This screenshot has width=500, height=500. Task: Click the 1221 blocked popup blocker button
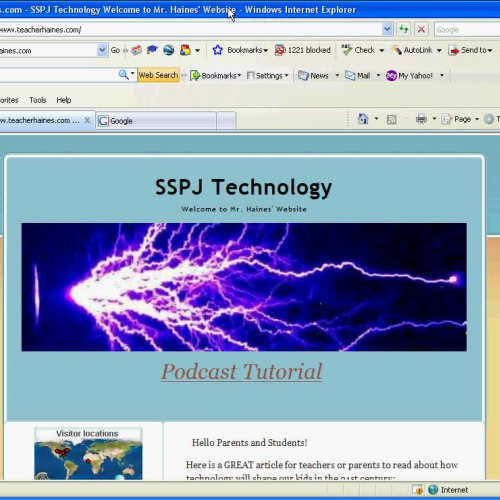[x=303, y=50]
